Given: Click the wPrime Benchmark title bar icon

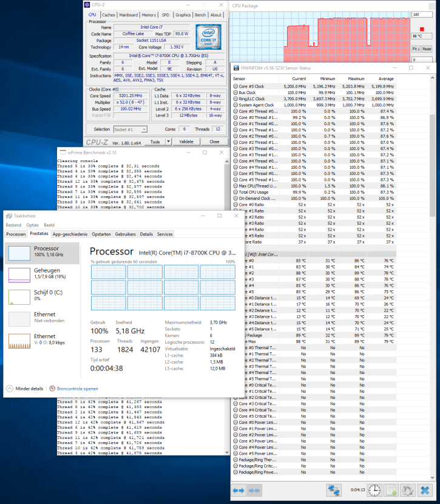Looking at the screenshot, I should 63,152.
